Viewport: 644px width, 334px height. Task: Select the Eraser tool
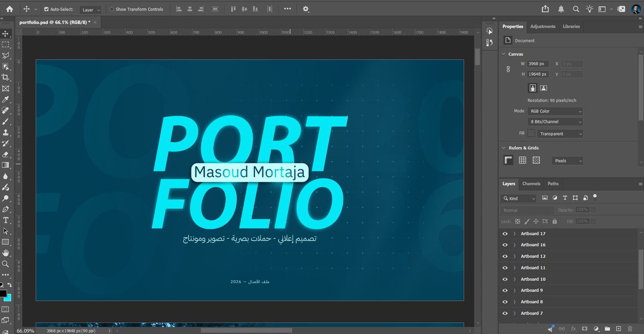[x=5, y=154]
